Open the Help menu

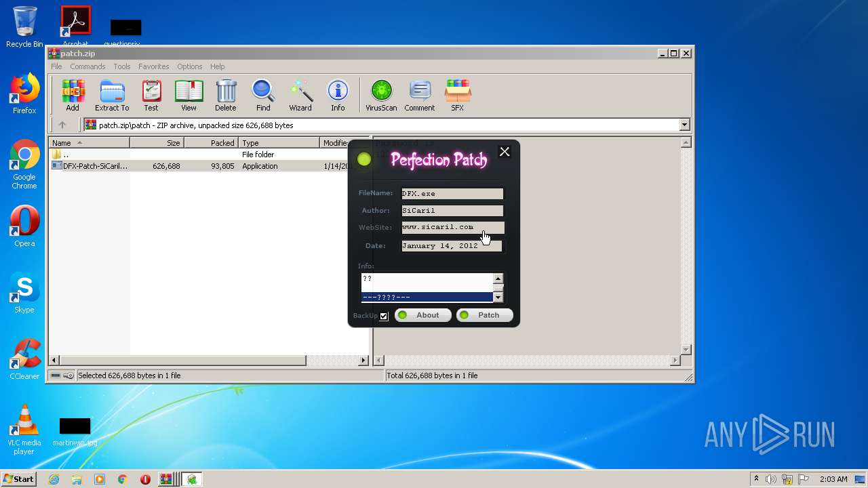217,66
